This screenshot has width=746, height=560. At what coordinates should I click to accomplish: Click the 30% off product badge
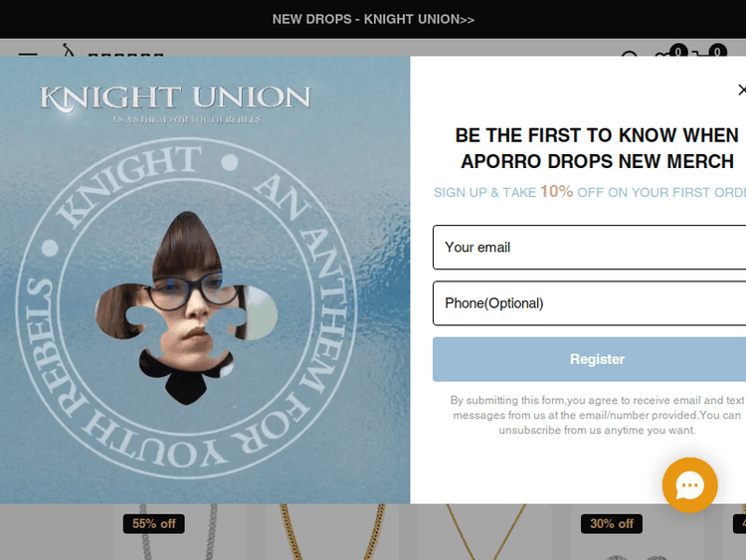tap(612, 524)
